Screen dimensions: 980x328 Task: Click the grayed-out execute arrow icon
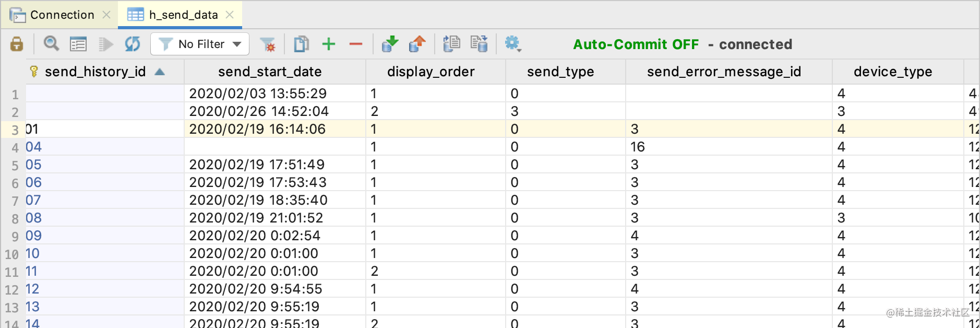106,44
